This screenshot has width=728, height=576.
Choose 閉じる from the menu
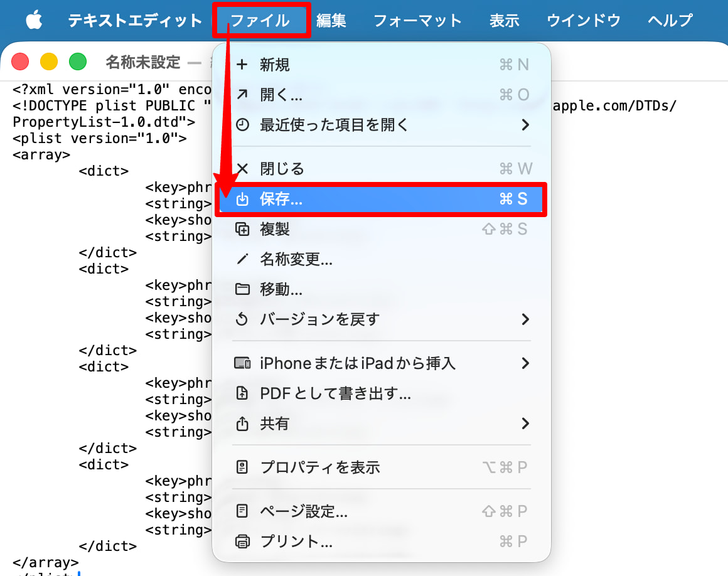[381, 169]
